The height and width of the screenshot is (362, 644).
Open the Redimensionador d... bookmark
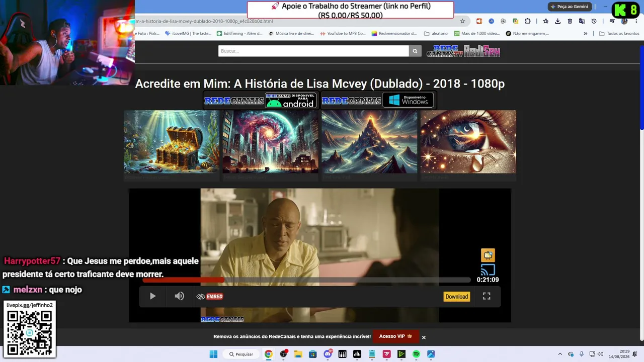click(394, 34)
